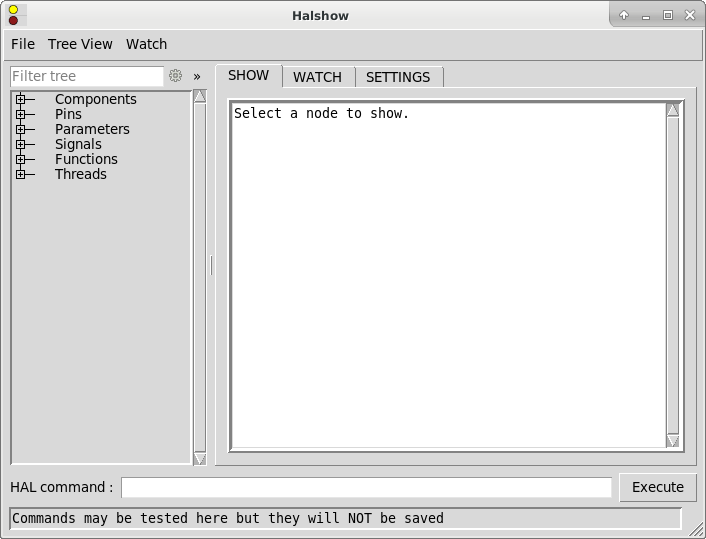Select the Parameters tree item
The height and width of the screenshot is (539, 706).
(x=92, y=129)
